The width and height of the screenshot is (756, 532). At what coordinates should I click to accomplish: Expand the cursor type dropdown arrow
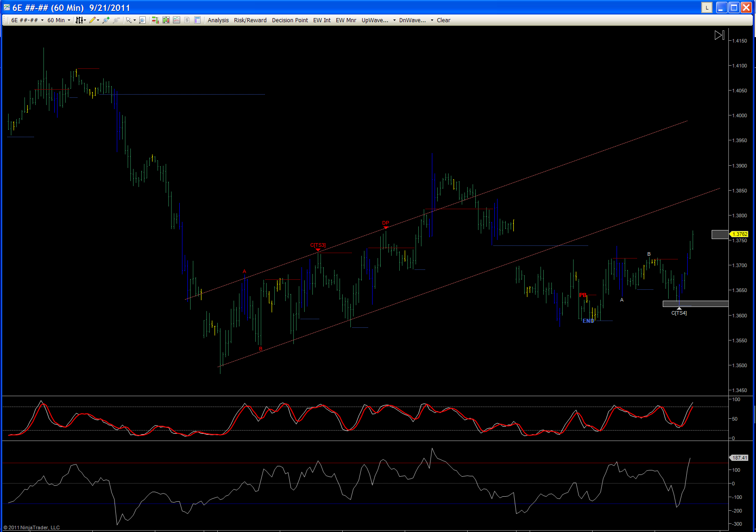click(x=134, y=20)
